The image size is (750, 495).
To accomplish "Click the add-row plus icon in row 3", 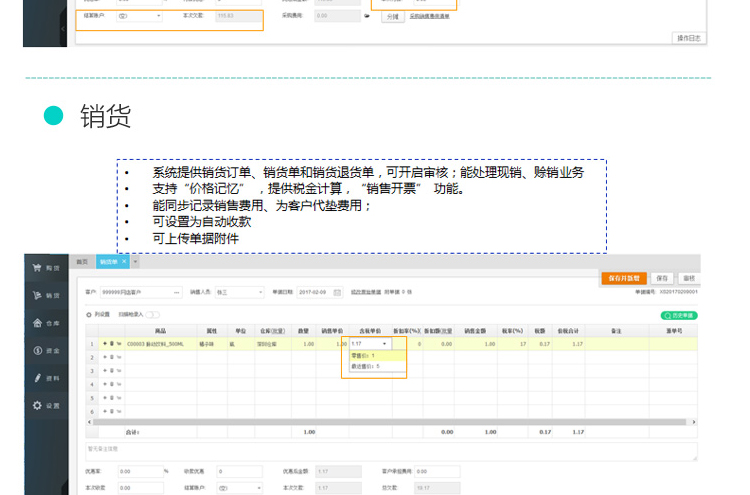I will click(x=105, y=371).
